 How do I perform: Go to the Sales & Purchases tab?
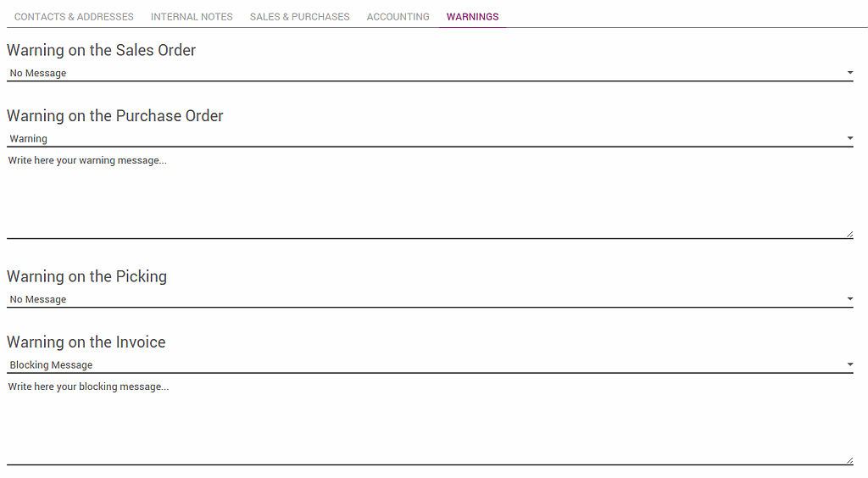tap(299, 16)
